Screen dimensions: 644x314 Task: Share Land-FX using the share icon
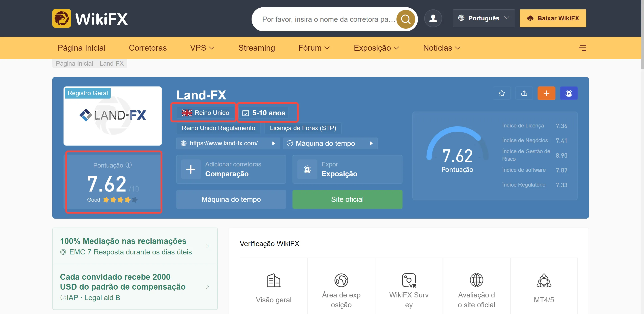pyautogui.click(x=524, y=93)
